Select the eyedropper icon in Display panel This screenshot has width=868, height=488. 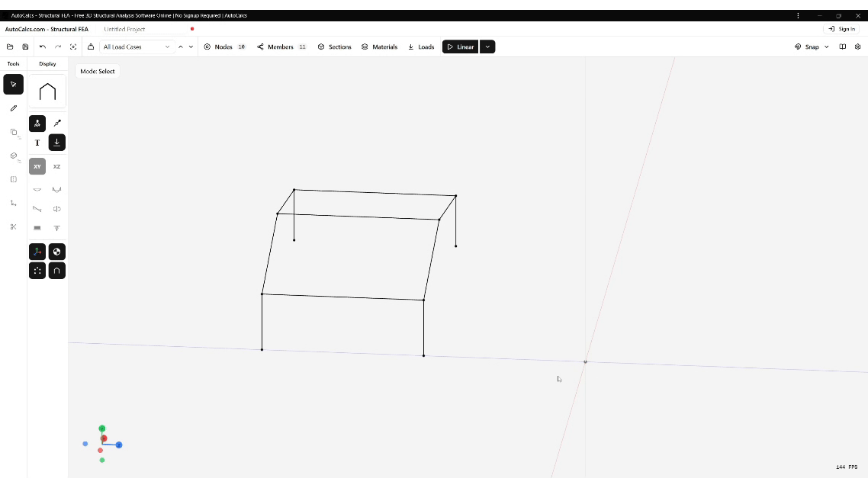(56, 123)
